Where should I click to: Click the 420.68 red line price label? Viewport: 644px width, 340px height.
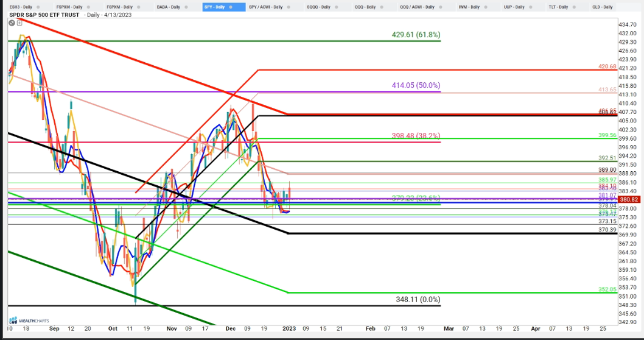click(x=607, y=66)
